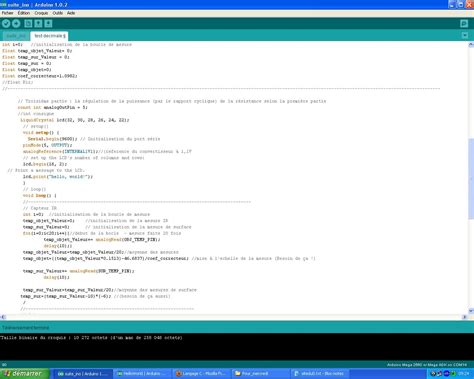Switch to Langage C Mozilla taskbar button

click(x=202, y=374)
